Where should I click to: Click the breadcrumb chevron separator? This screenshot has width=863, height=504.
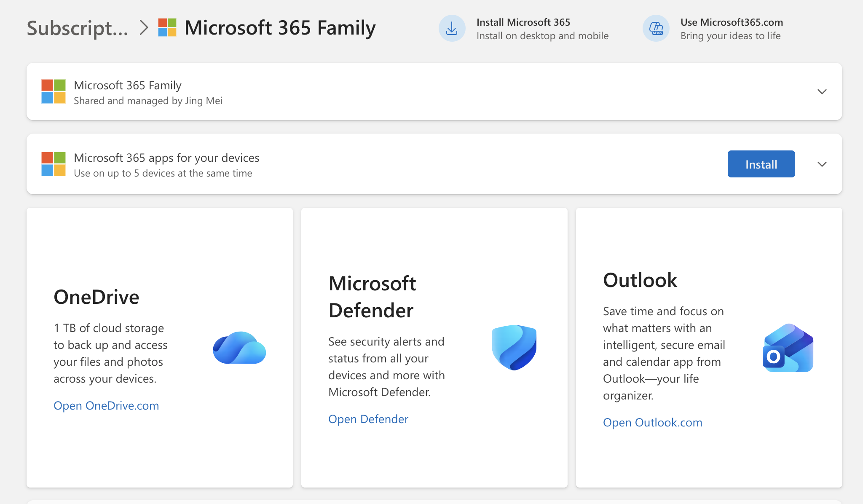144,28
